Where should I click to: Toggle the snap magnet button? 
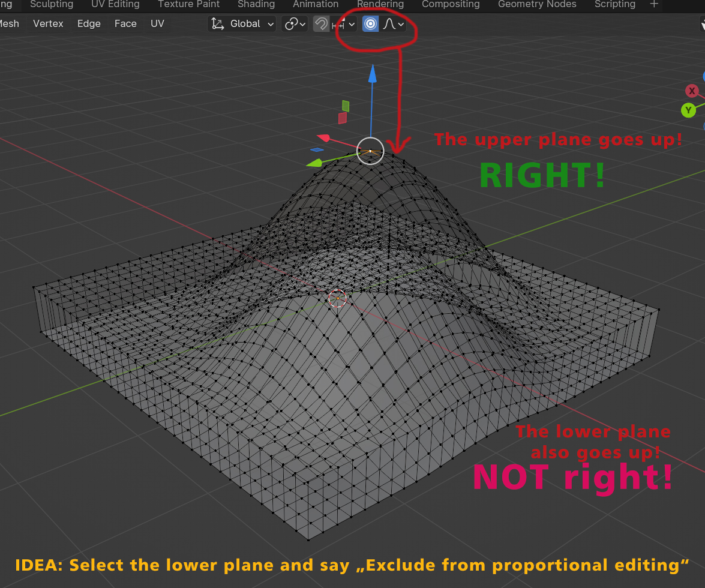coord(321,24)
